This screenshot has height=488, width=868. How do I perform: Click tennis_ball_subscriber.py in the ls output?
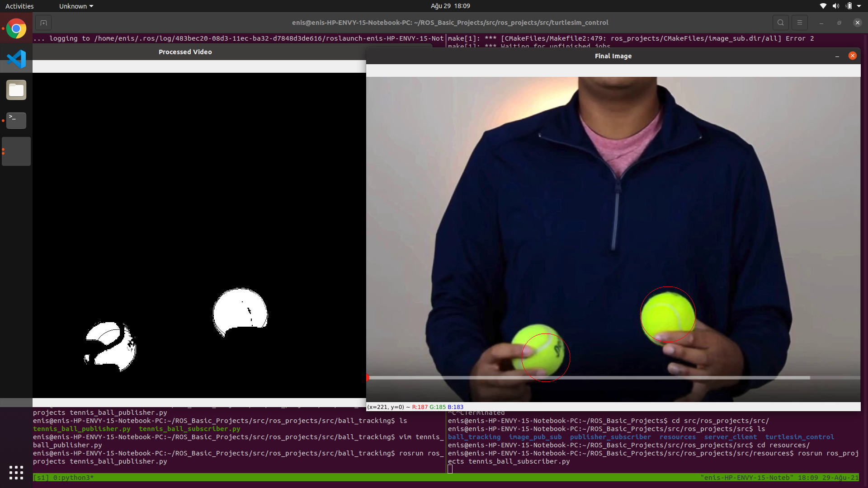[x=189, y=429]
